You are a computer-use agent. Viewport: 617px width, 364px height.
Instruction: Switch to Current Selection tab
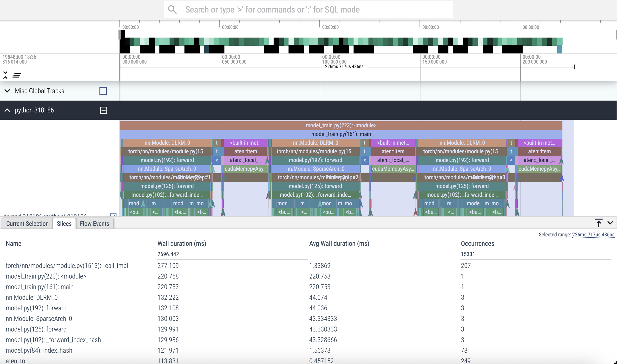pyautogui.click(x=27, y=224)
